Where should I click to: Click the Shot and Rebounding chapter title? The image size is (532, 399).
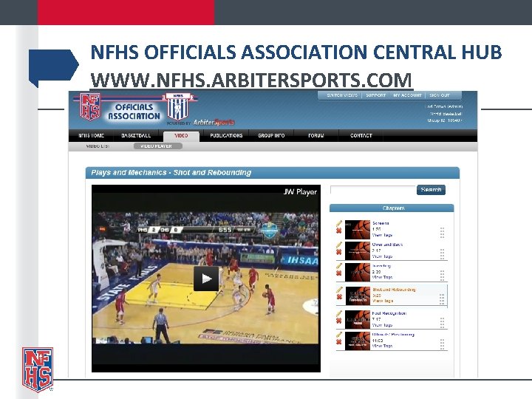point(394,290)
